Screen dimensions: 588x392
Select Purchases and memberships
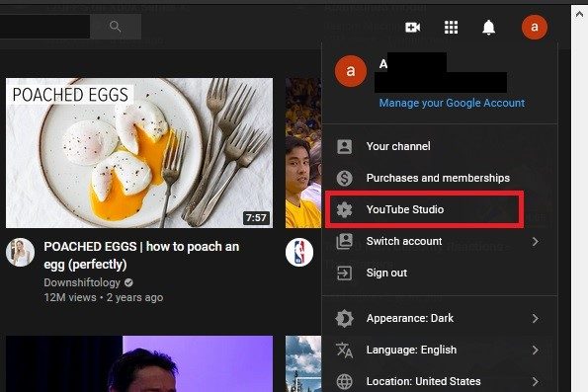point(440,178)
